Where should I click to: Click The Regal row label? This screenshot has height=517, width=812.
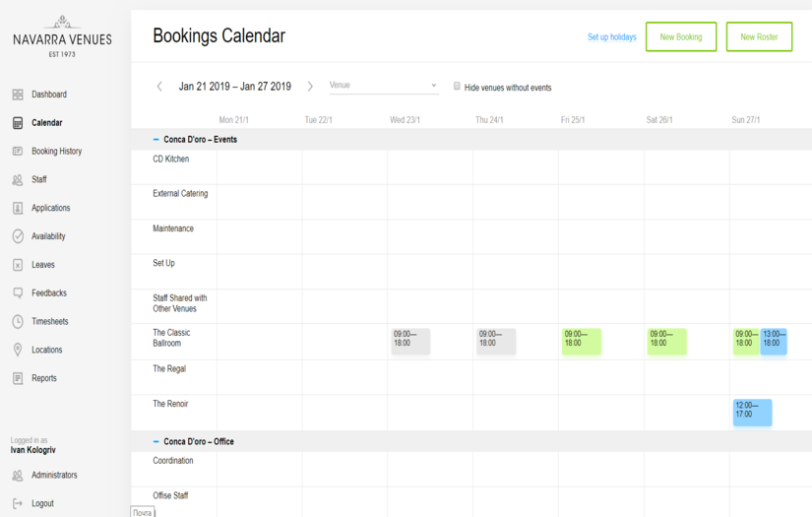(169, 369)
